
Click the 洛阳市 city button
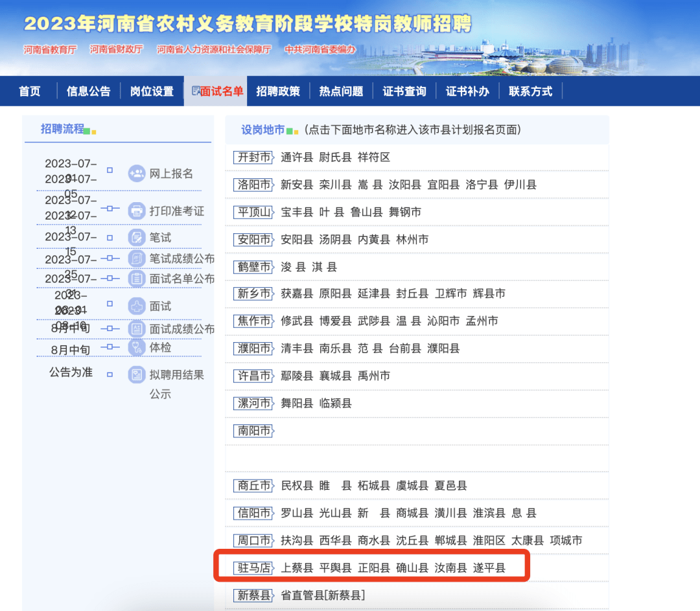(253, 185)
